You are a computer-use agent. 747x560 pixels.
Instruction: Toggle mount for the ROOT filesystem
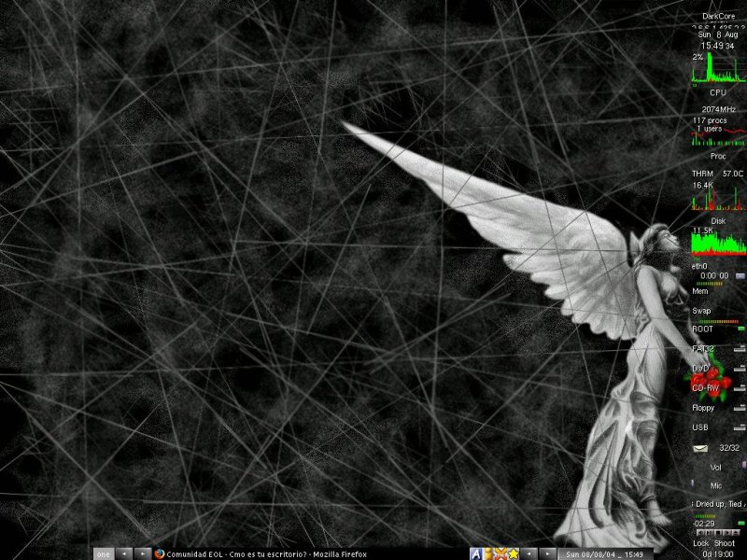[740, 329]
